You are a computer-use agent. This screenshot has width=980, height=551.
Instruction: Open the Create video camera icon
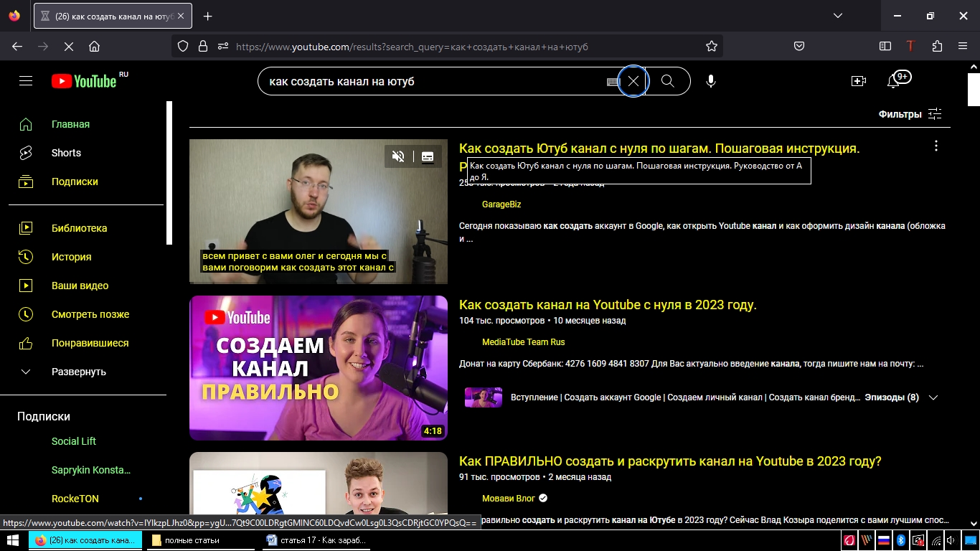point(859,81)
